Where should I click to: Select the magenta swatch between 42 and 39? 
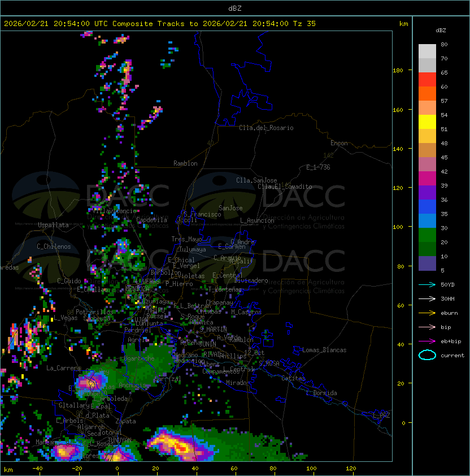point(427,179)
